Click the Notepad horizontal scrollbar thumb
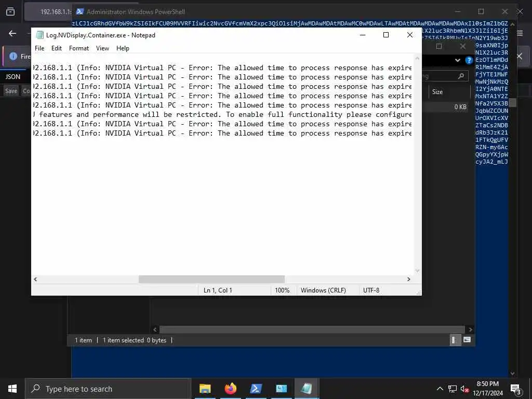The height and width of the screenshot is (399, 532). pyautogui.click(x=211, y=279)
